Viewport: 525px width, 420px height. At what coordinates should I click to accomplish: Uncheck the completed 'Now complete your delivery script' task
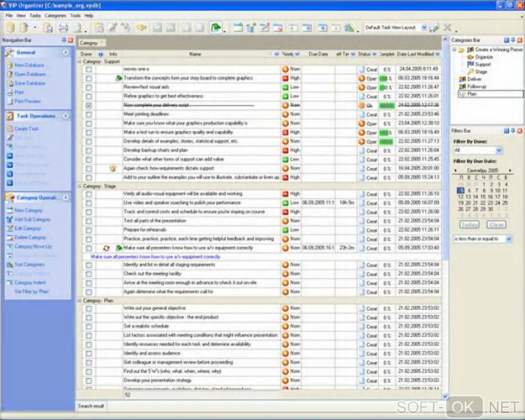[x=89, y=106]
